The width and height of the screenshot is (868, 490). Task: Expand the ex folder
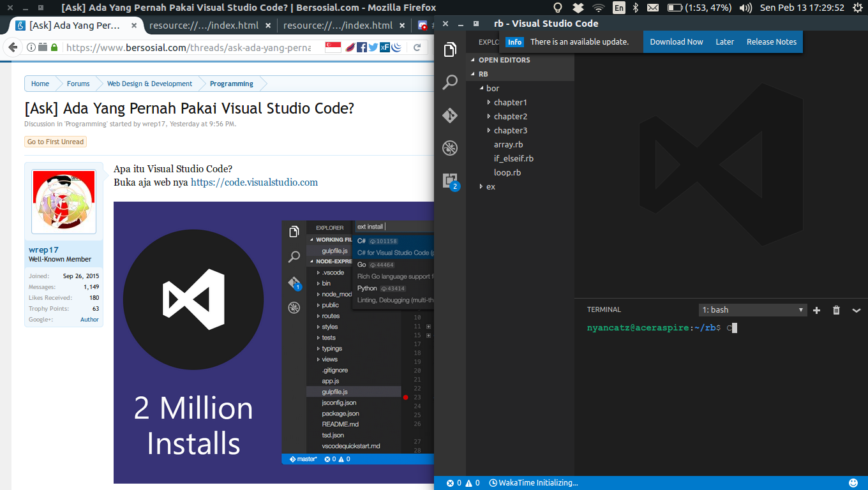click(x=520, y=186)
